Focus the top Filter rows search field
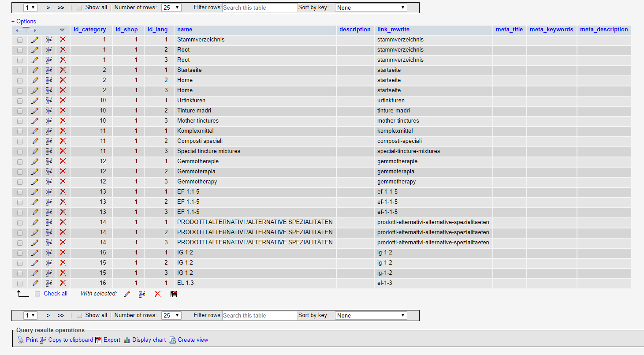 pos(260,7)
